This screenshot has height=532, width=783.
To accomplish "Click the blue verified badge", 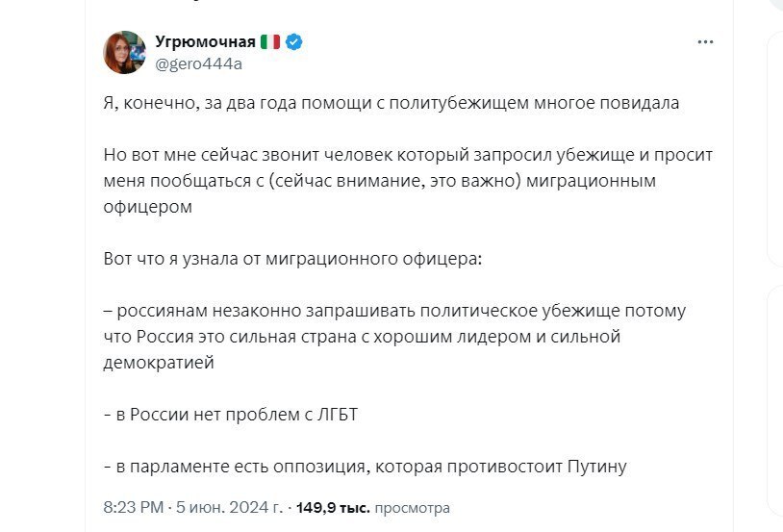I will 296,41.
